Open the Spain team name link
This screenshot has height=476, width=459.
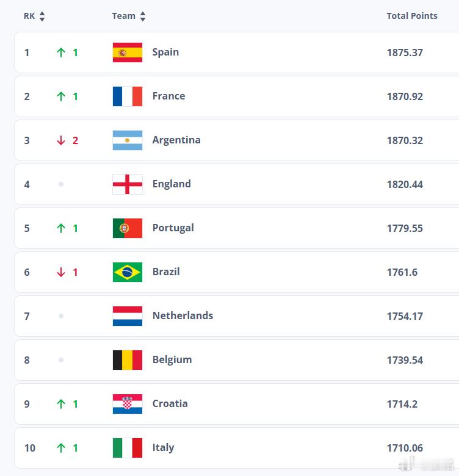coord(165,52)
